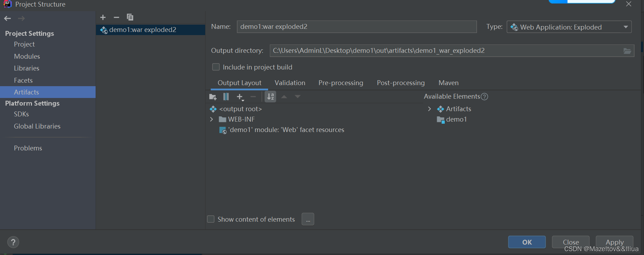Switch to the Output Layout tab

[240, 83]
